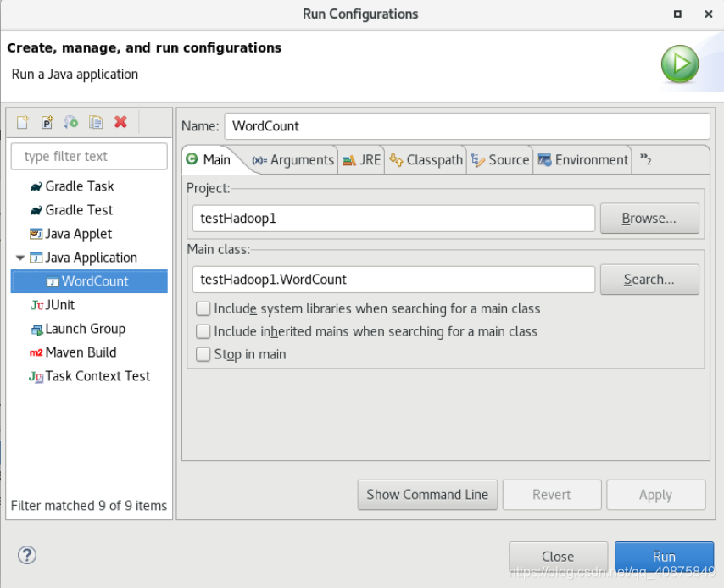Enable Include system libraries checkbox
Image resolution: width=724 pixels, height=588 pixels.
click(203, 309)
